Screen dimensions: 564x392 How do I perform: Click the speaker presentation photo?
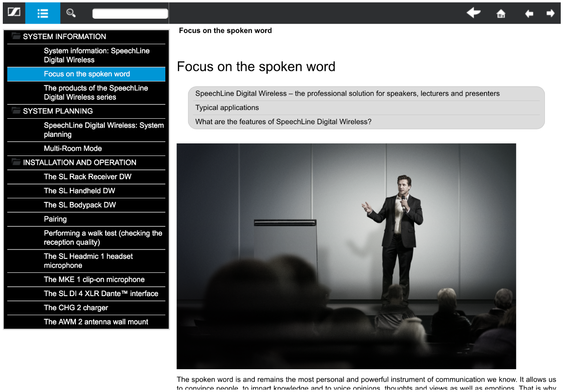(346, 256)
